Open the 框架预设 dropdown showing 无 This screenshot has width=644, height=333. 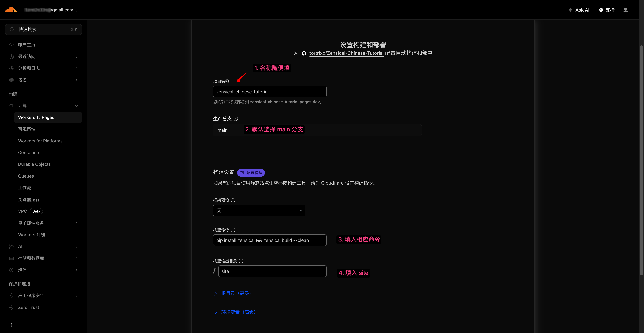click(x=259, y=210)
